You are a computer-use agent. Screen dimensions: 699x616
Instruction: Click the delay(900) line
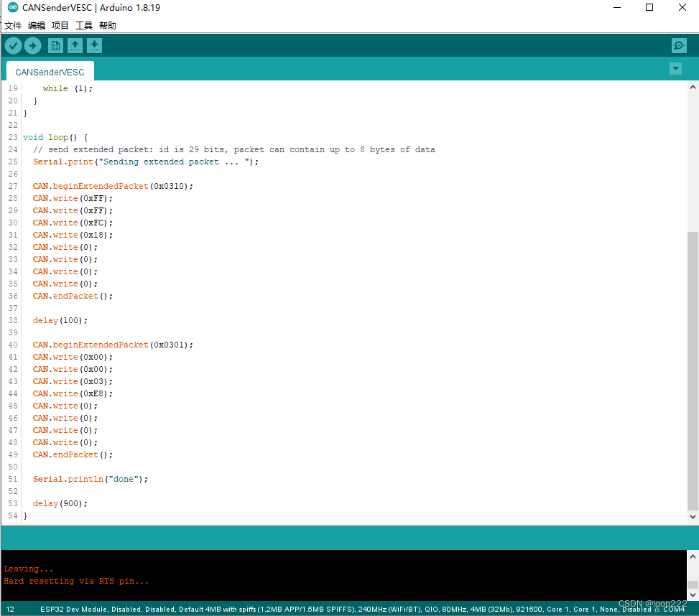60,503
